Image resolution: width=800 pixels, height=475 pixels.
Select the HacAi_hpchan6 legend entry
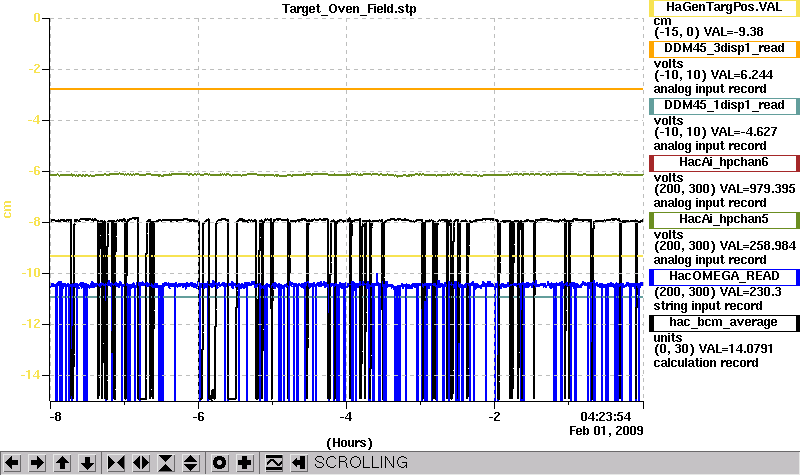pos(723,163)
